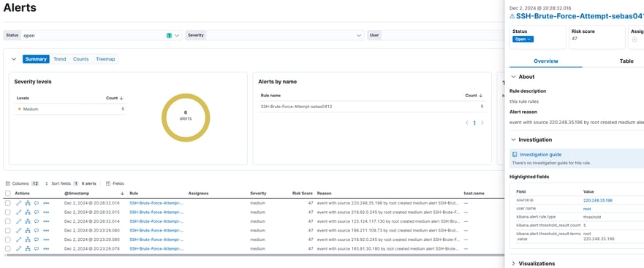644x268 pixels.
Task: Open more actions for the 20:28:32.016 alert
Action: pyautogui.click(x=46, y=203)
